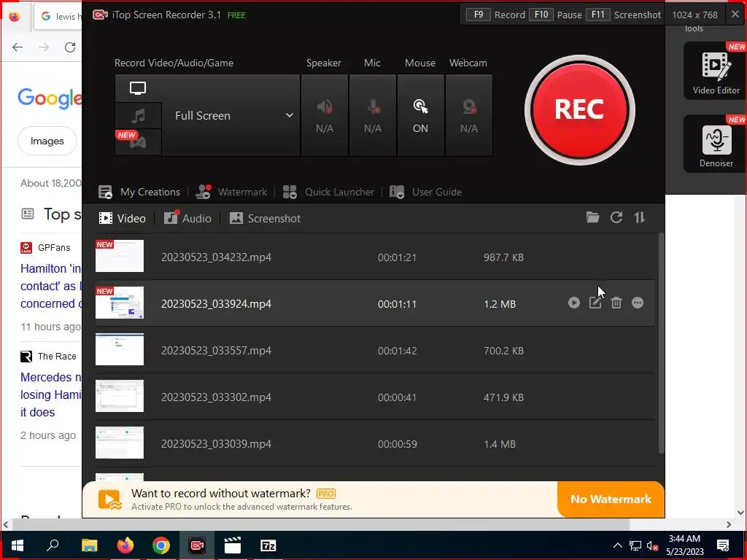
Task: Open the User Guide menu
Action: tap(425, 192)
